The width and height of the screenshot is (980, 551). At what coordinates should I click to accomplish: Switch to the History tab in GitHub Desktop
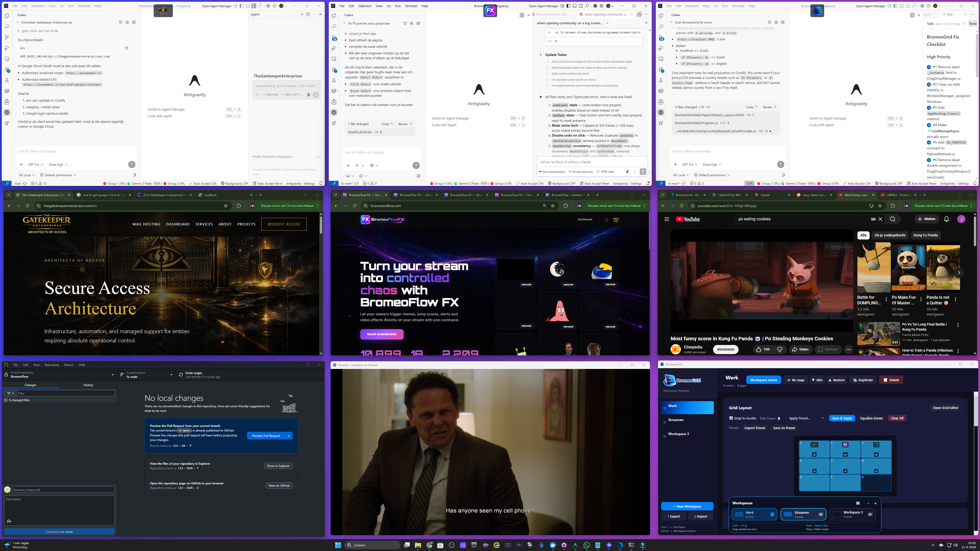pos(88,385)
